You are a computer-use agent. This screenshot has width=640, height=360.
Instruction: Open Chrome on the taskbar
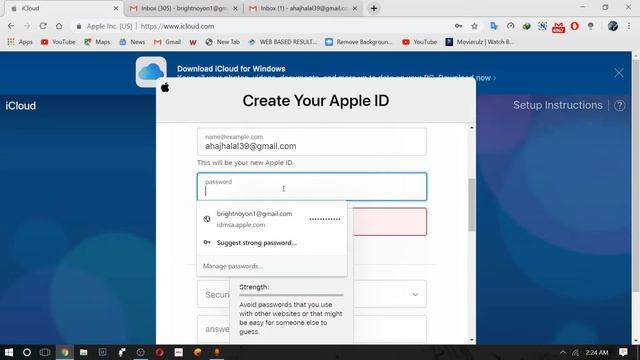click(64, 352)
